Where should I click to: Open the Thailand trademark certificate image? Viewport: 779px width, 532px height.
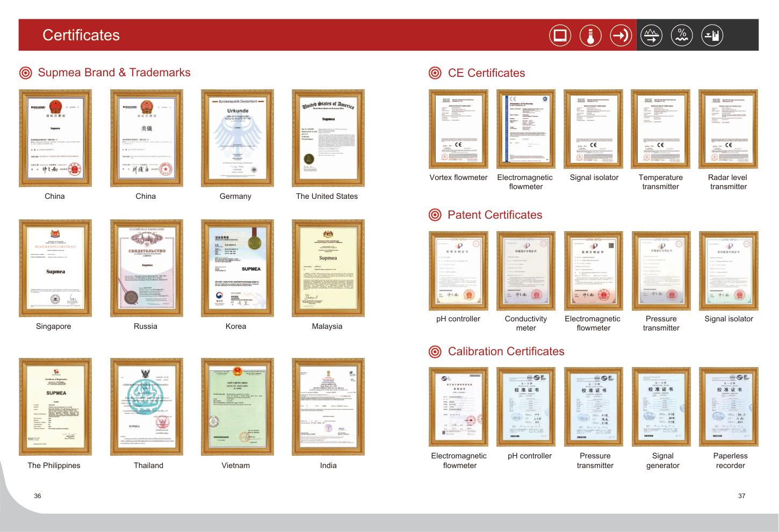point(147,407)
